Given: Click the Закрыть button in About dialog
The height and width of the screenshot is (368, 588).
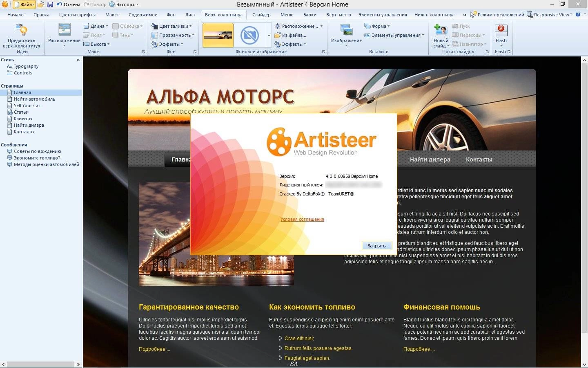Looking at the screenshot, I should pos(376,246).
